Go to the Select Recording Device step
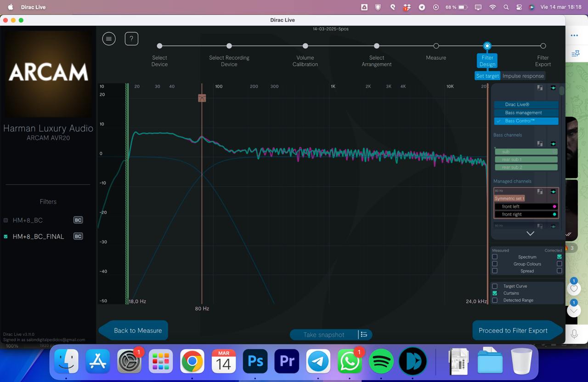Screen dimensions: 588x382 [229, 46]
